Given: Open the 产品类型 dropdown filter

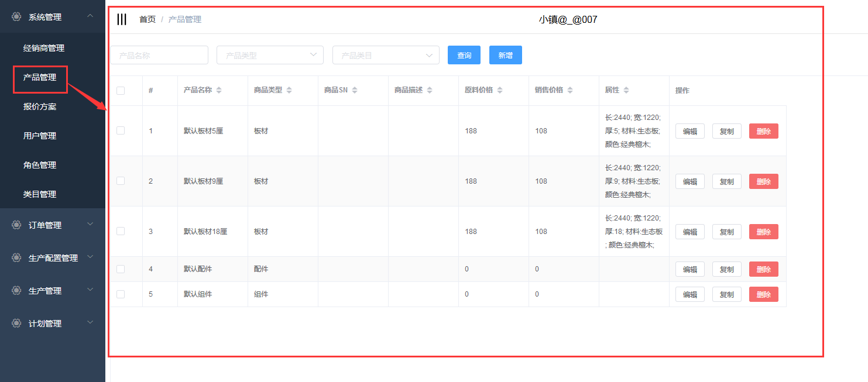Looking at the screenshot, I should click(270, 55).
